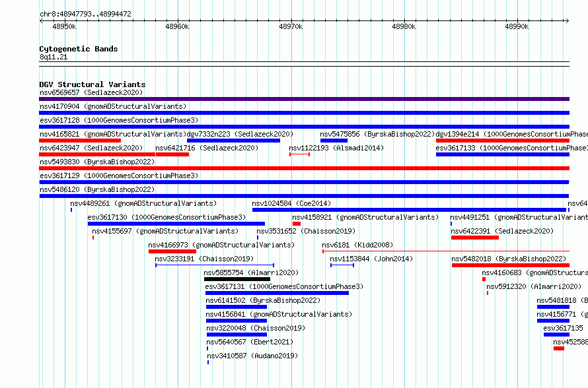
Task: Click the 8q11.21 cytogenetic band label
Action: [54, 57]
